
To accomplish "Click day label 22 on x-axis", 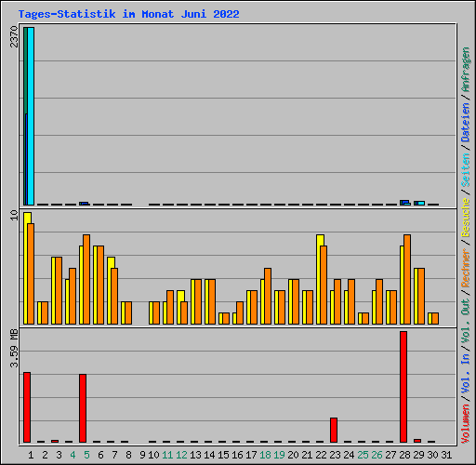I will (x=321, y=455).
